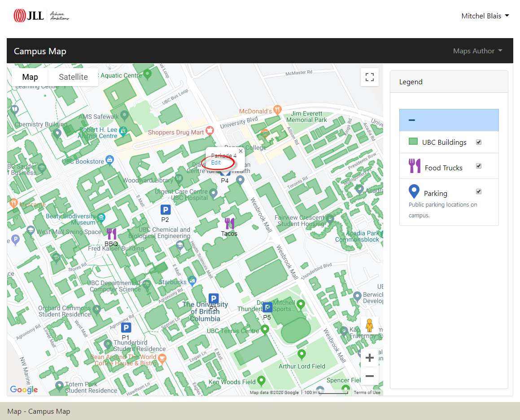Open the Mitchel Blais user menu

[485, 16]
